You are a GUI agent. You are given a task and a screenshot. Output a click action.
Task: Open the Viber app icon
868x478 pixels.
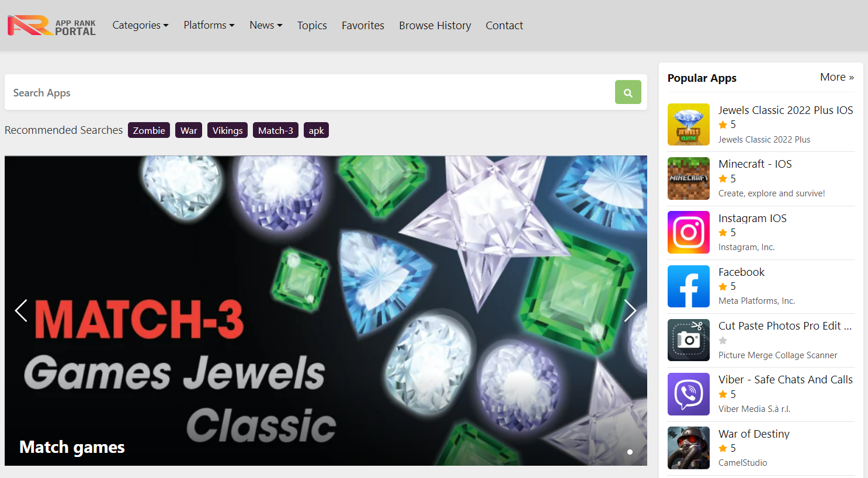point(689,394)
